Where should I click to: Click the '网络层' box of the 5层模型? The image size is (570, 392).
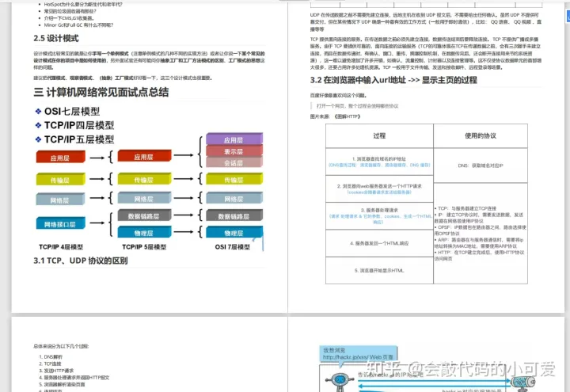pyautogui.click(x=144, y=198)
